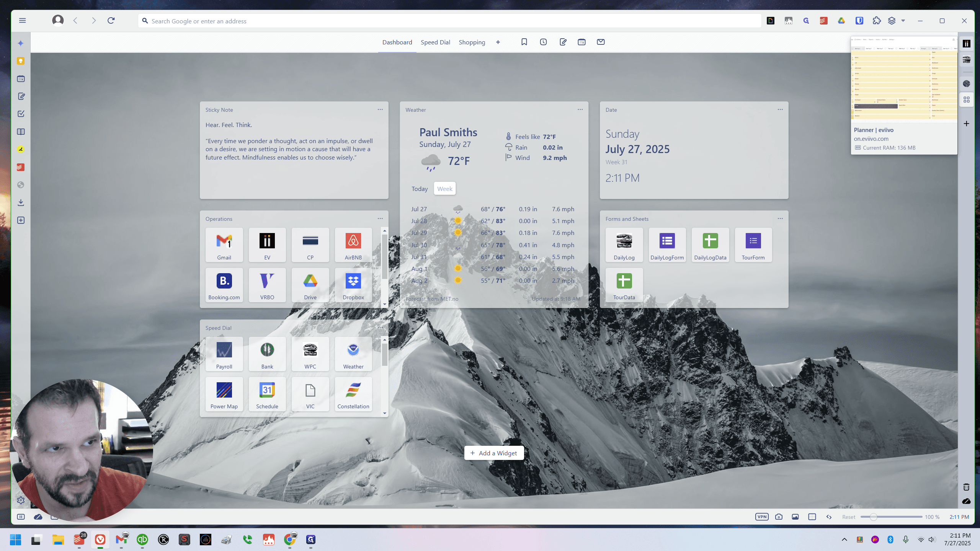980x551 pixels.
Task: Open the Reading List panel in sidebar
Action: (x=21, y=132)
